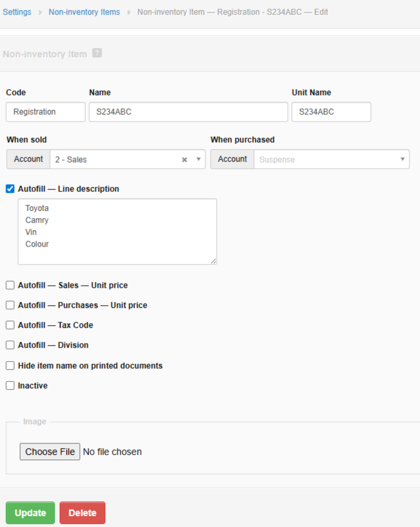Clear the 2 - Sales account selection
The height and width of the screenshot is (527, 420).
[185, 160]
